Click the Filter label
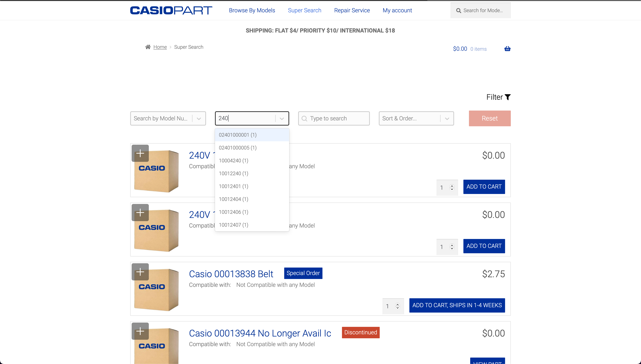Screen dimensions: 641x364 [x=494, y=97]
